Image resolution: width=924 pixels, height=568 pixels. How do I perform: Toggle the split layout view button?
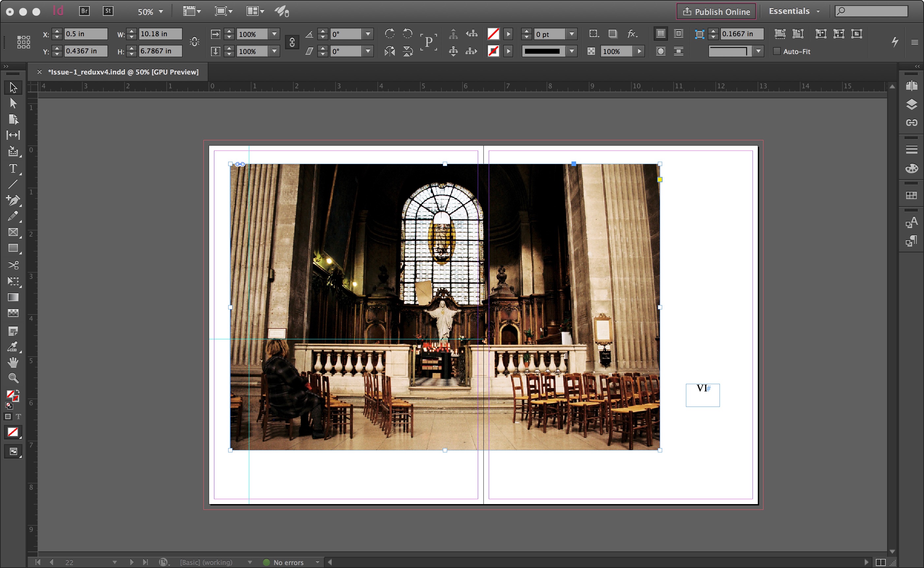880,562
